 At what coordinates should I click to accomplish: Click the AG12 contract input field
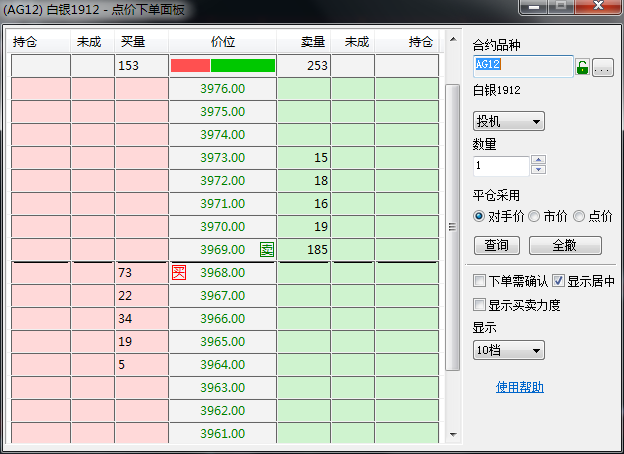(523, 66)
